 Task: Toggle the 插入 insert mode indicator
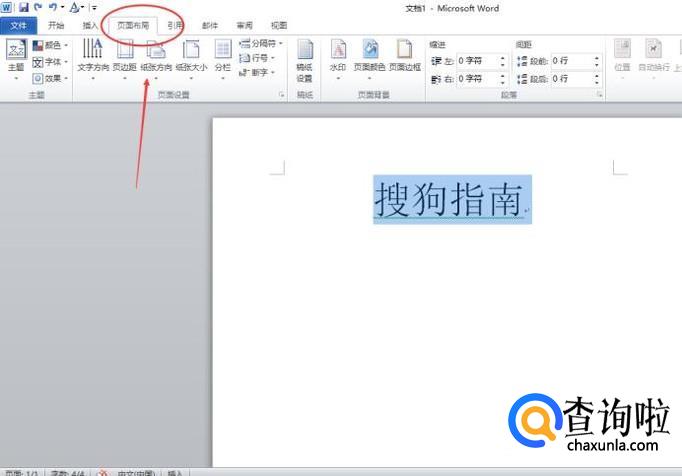175,473
